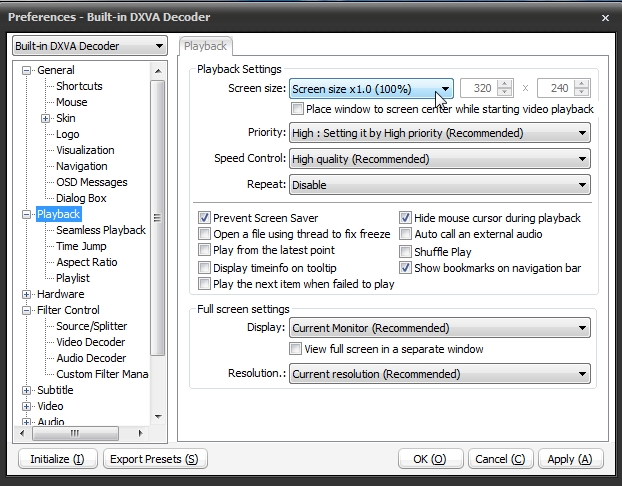Click the tree horizontal scroll-left arrow

point(22,433)
